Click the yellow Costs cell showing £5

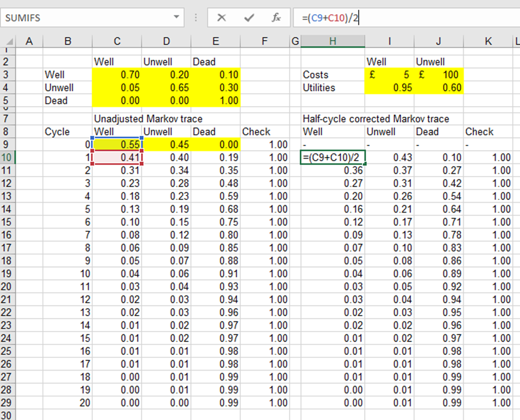pos(389,75)
